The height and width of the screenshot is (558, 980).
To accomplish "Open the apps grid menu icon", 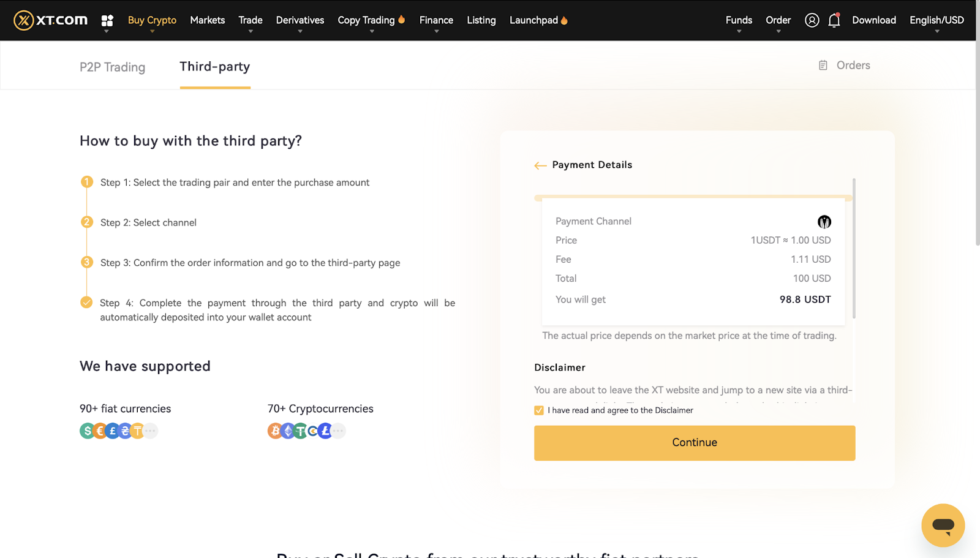I will (x=107, y=21).
